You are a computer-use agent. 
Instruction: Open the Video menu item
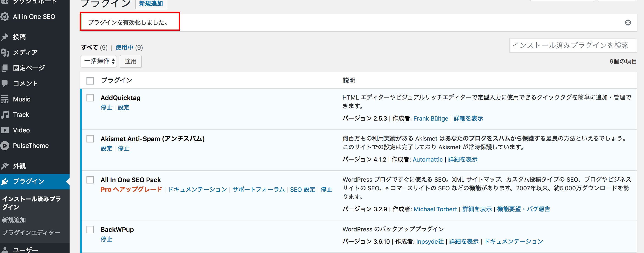tap(21, 130)
